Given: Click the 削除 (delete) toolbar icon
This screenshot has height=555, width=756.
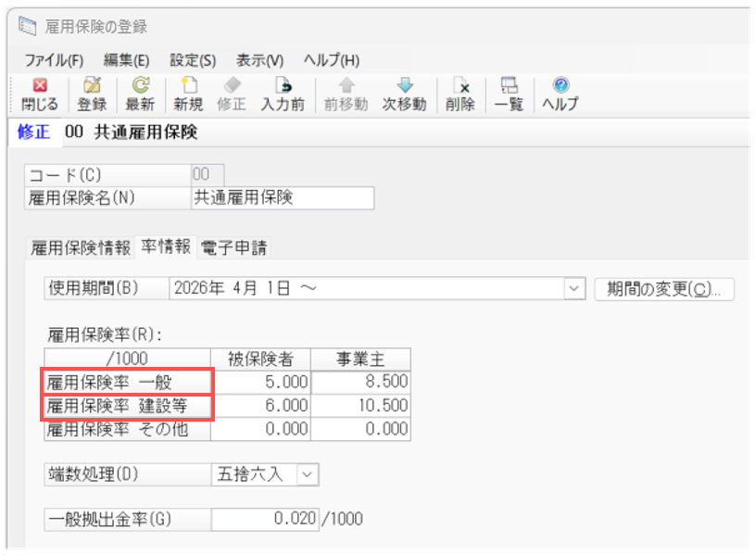Looking at the screenshot, I should [x=460, y=95].
